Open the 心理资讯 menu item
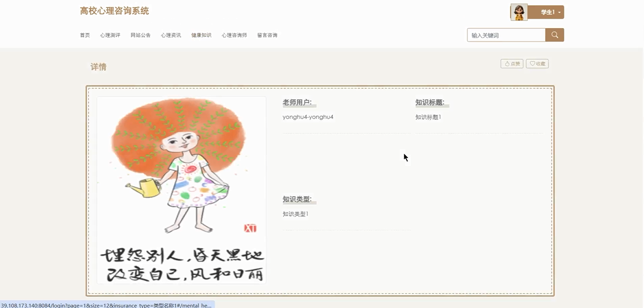Viewport: 644px width, 308px height. [171, 35]
